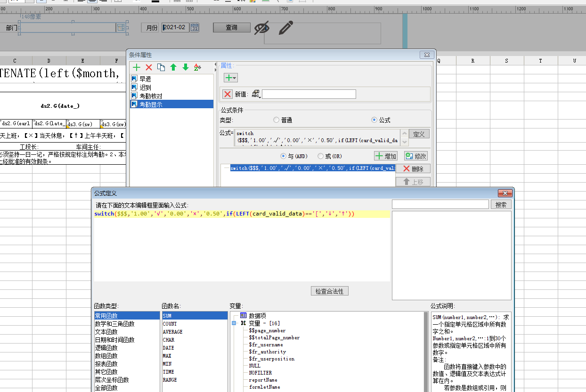Open the add-property plus dropdown
586x392 pixels.
coord(231,78)
